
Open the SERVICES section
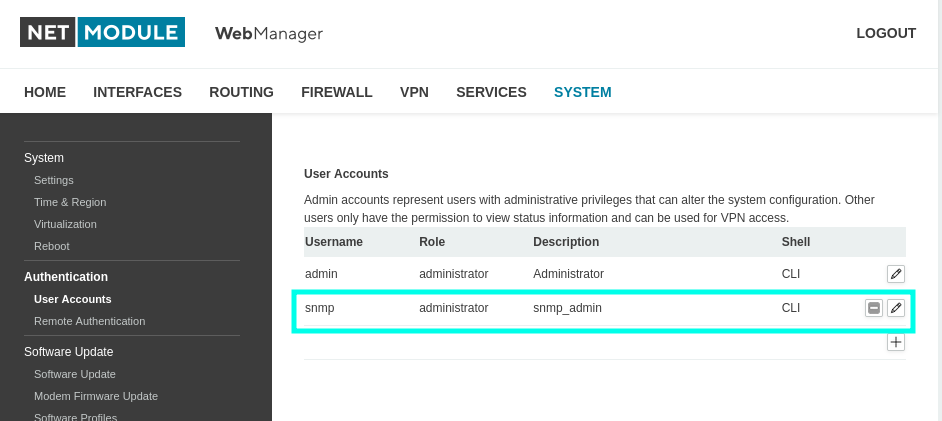[x=491, y=92]
